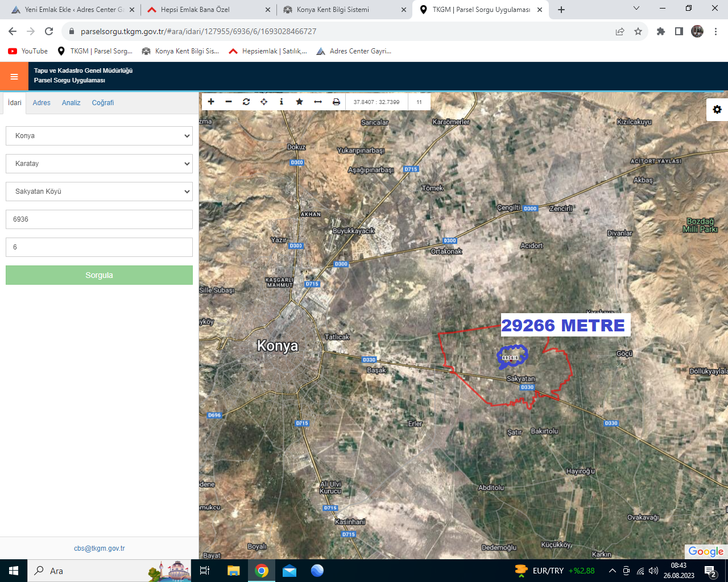Open Windows Start menu
Image resolution: width=728 pixels, height=582 pixels.
[14, 571]
